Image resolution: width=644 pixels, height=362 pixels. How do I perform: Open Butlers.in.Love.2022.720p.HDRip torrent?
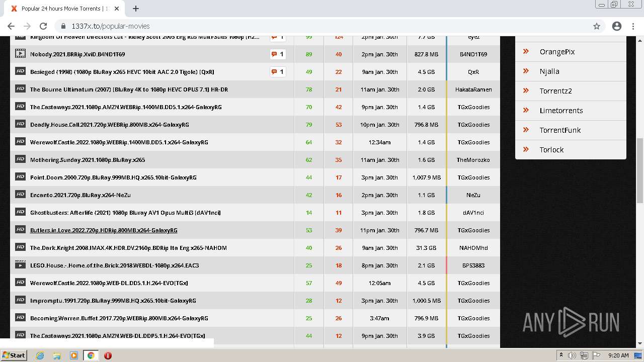click(104, 230)
